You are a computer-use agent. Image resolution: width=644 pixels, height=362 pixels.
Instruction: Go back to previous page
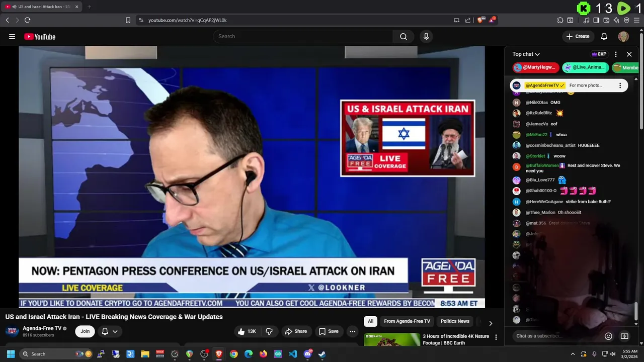pyautogui.click(x=7, y=20)
